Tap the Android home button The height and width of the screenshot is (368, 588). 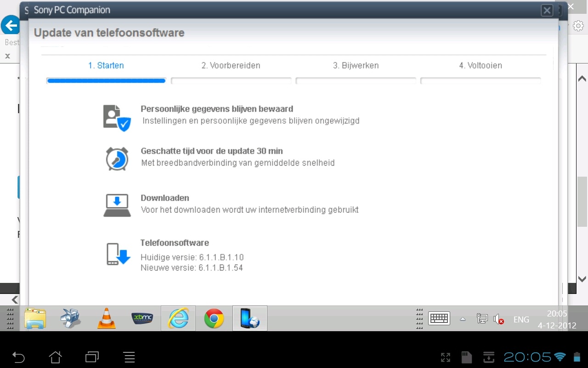(56, 356)
